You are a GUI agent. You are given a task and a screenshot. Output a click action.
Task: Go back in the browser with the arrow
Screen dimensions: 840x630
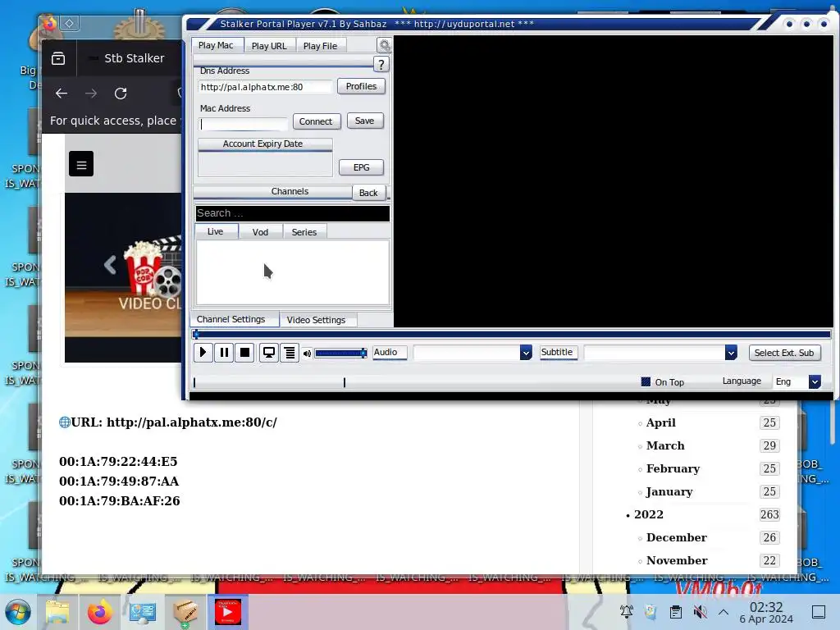pos(62,94)
